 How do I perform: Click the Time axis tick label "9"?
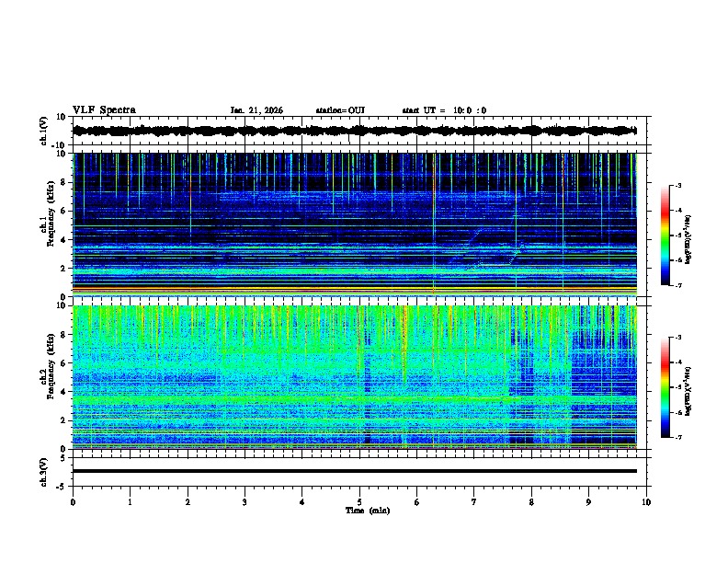click(x=588, y=502)
